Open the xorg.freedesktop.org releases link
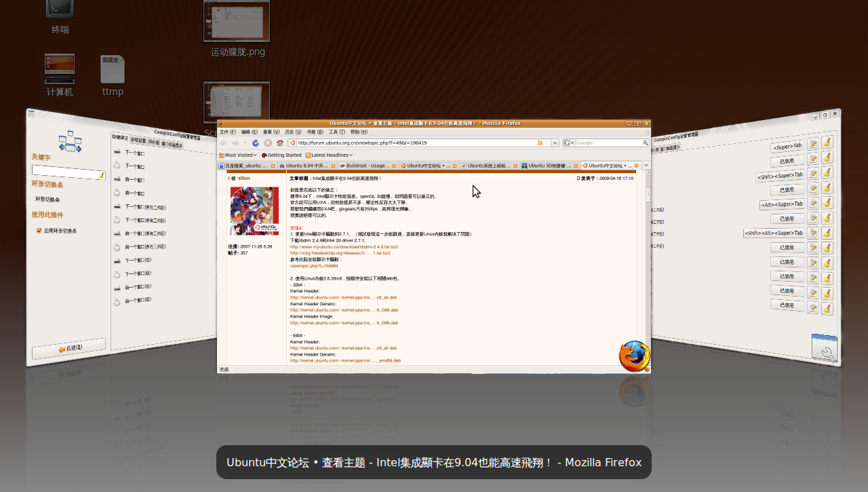The image size is (868, 492). 340,252
